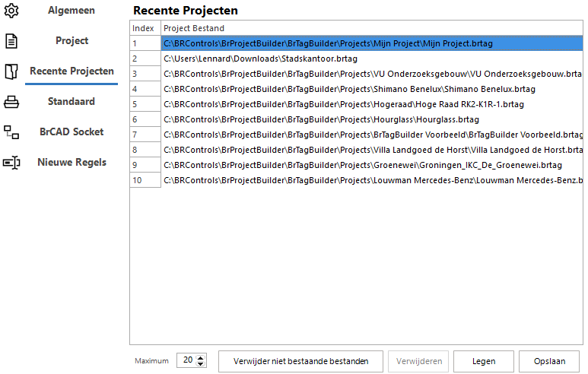Decrease the Maximum value with down arrow

(x=201, y=363)
